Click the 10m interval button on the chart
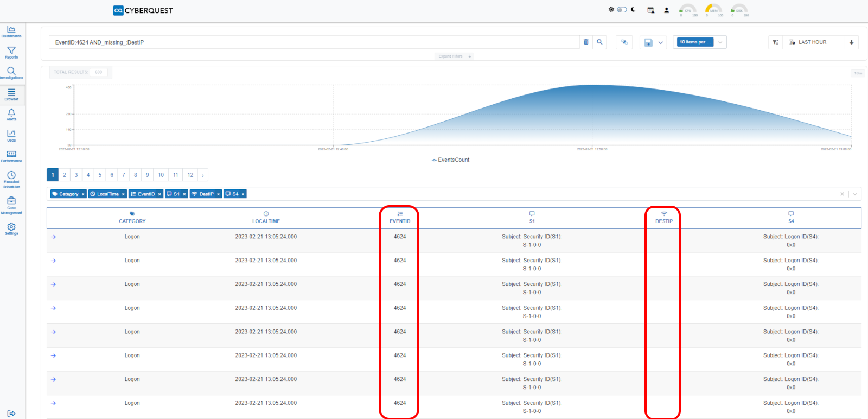Image resolution: width=868 pixels, height=419 pixels. [858, 73]
